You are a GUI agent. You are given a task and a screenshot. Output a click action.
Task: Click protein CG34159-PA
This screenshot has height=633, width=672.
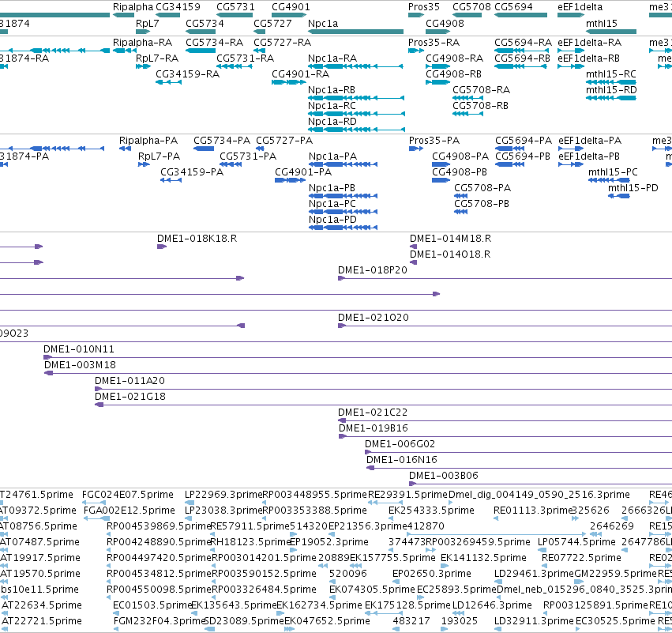(192, 172)
